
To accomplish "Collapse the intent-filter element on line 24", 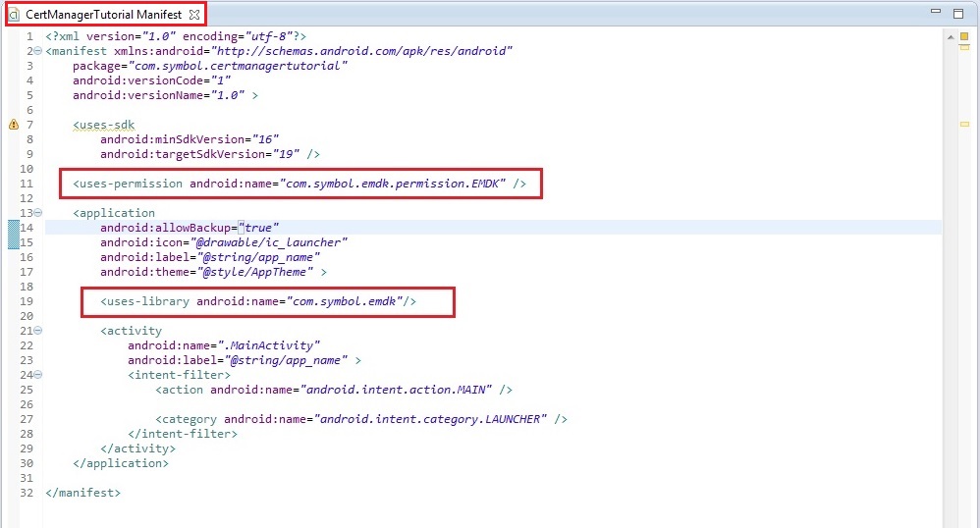I will tap(37, 375).
